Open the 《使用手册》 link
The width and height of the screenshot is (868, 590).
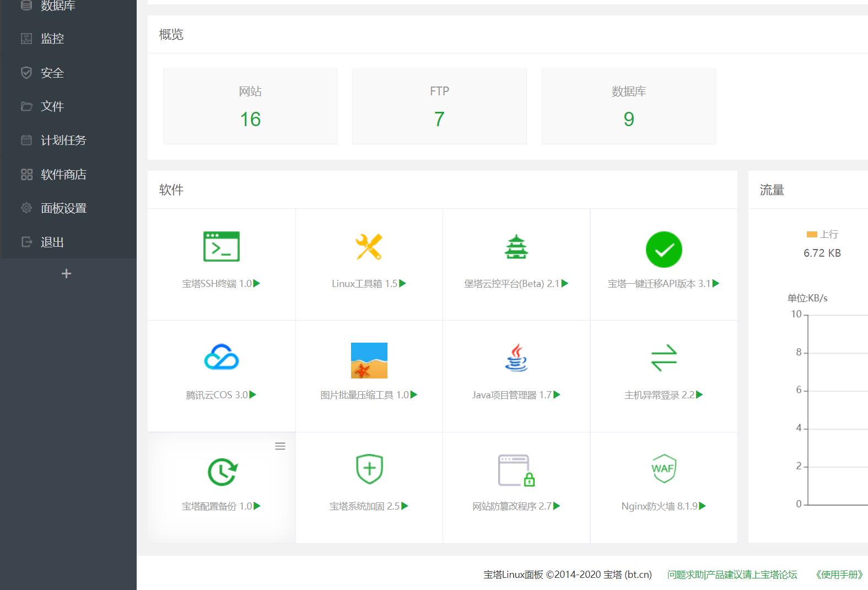(x=838, y=575)
